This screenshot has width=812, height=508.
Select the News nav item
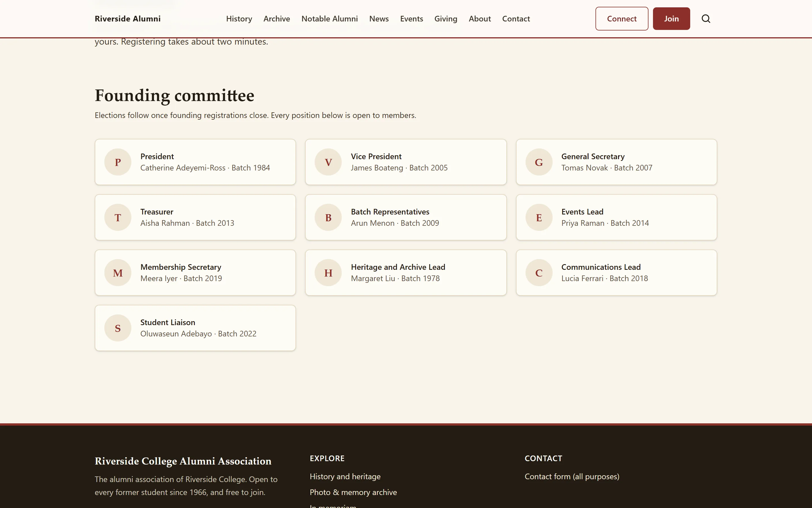pos(379,19)
